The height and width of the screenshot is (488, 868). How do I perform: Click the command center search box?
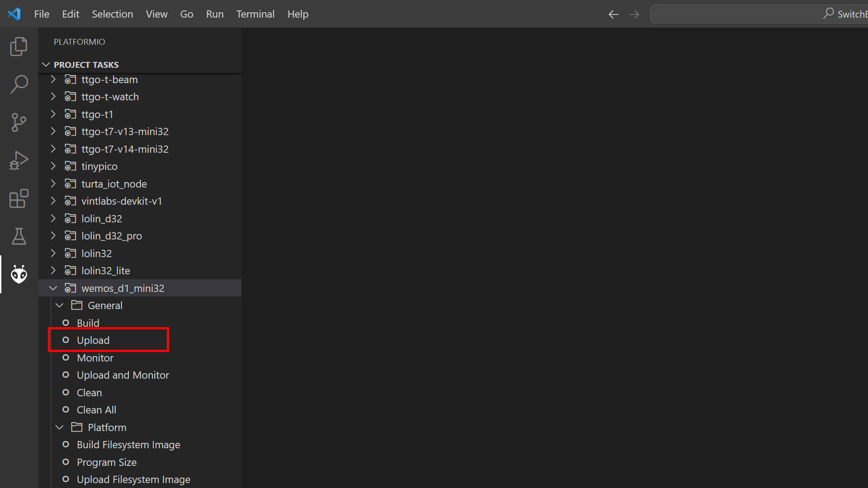click(x=759, y=14)
